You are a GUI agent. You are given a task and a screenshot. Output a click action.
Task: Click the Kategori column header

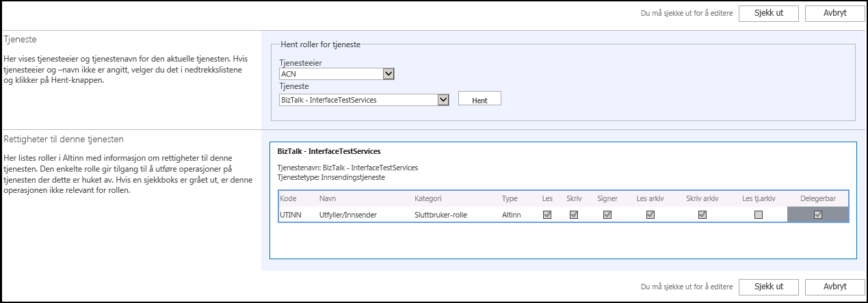coord(428,198)
